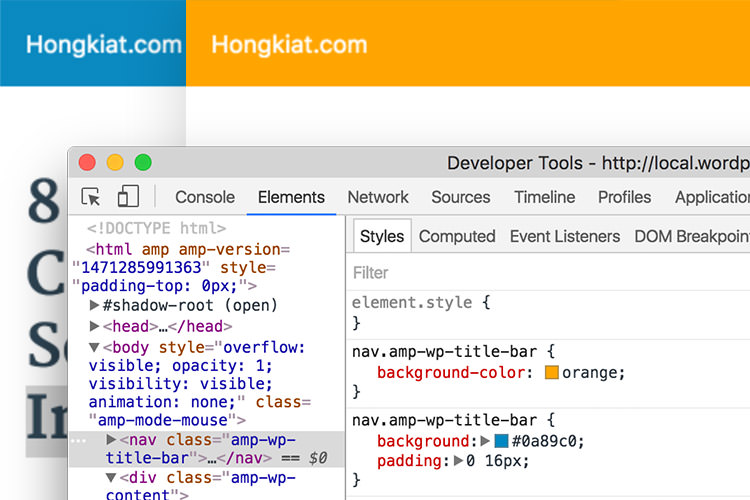Switch to the Network tab
Image resolution: width=750 pixels, height=500 pixels.
click(378, 197)
